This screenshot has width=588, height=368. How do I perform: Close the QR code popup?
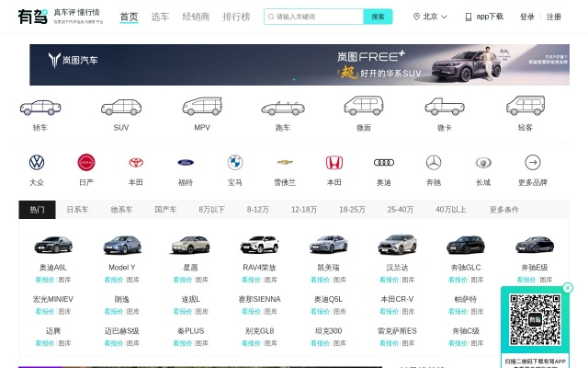tap(568, 288)
